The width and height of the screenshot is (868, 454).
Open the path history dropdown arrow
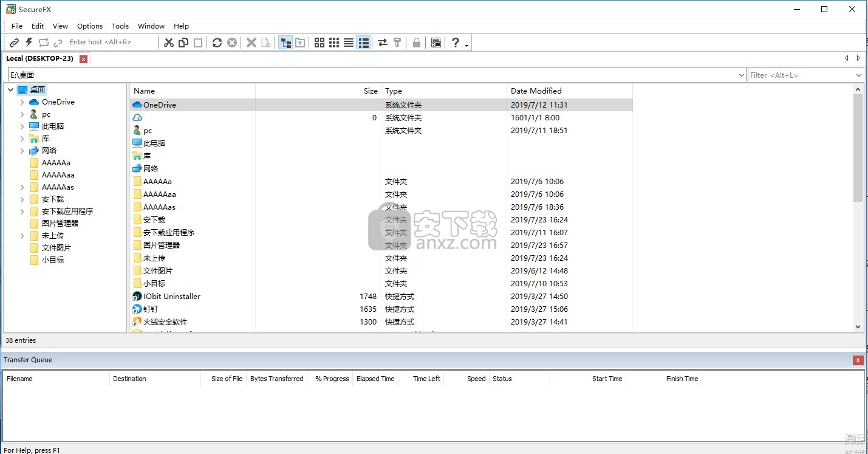tap(741, 75)
